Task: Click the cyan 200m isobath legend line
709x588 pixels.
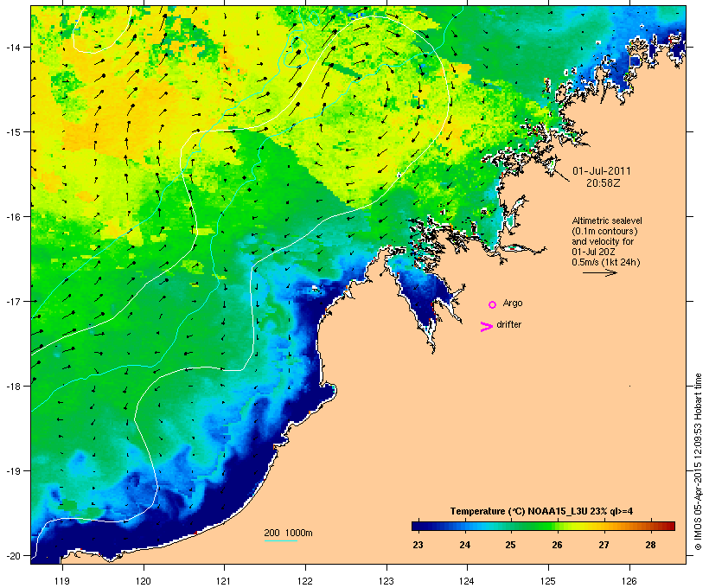Action: click(x=280, y=540)
